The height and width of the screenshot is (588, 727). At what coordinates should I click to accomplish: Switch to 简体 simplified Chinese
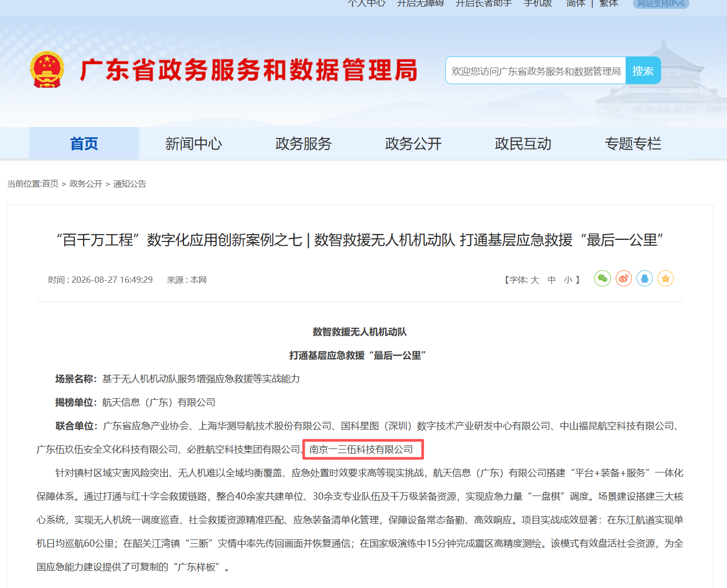(x=576, y=4)
